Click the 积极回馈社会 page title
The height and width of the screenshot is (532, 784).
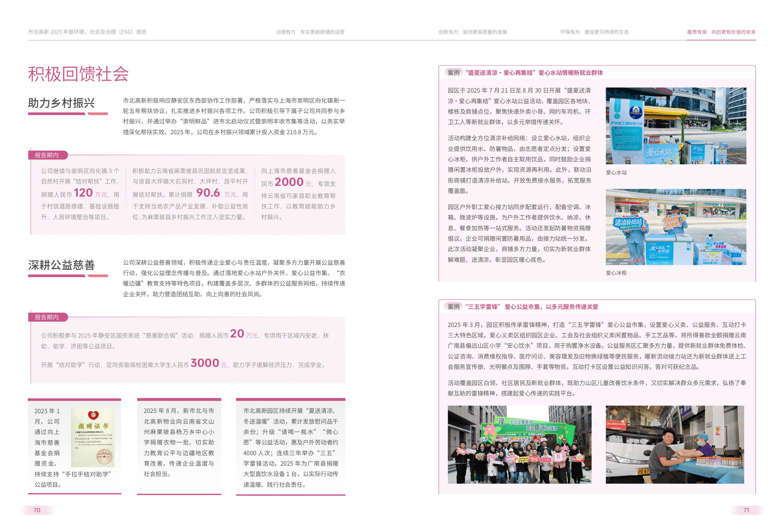click(x=78, y=74)
